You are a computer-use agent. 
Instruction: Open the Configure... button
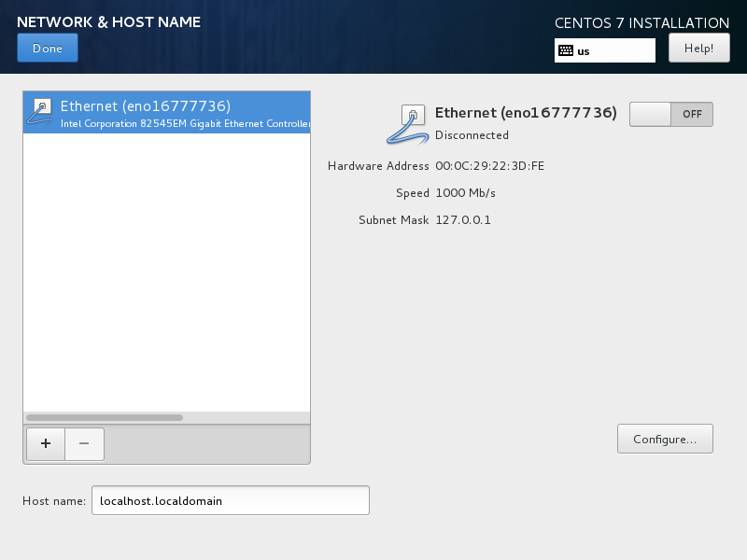pos(665,439)
